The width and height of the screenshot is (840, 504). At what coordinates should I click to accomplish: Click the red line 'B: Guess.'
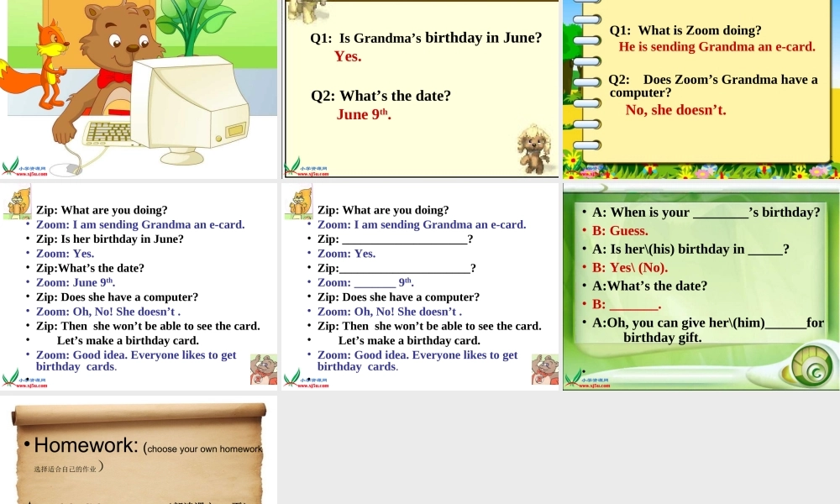[x=620, y=231]
